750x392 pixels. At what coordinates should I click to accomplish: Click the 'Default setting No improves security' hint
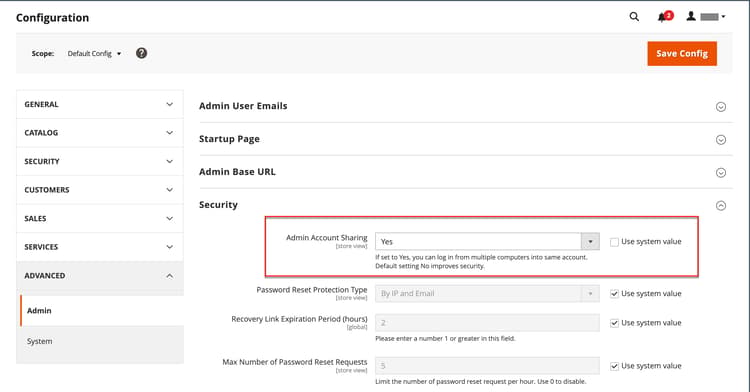click(x=430, y=266)
